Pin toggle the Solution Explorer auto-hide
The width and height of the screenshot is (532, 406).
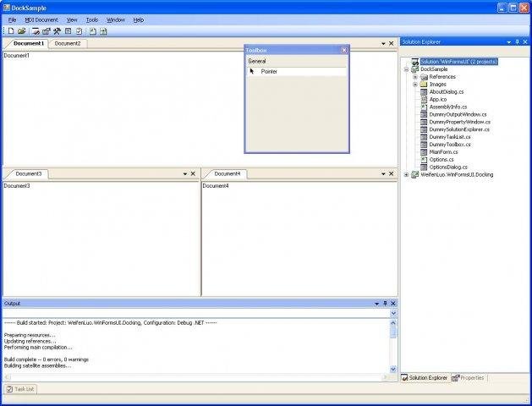coord(518,41)
